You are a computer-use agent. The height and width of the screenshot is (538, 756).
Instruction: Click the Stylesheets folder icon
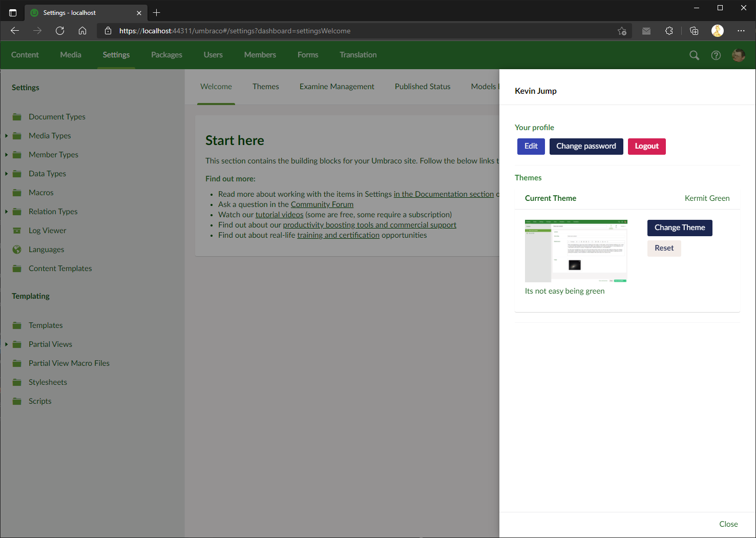pyautogui.click(x=17, y=382)
